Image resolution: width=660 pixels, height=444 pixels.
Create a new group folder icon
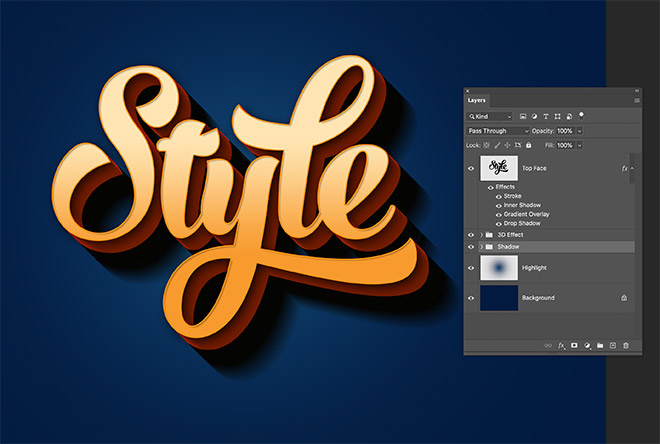600,345
